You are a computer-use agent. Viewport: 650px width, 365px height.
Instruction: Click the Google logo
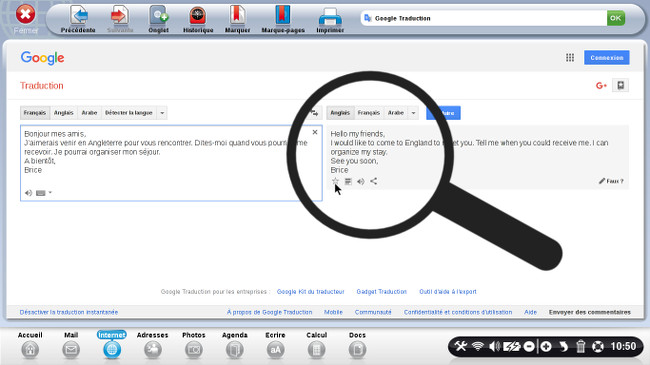[x=42, y=58]
